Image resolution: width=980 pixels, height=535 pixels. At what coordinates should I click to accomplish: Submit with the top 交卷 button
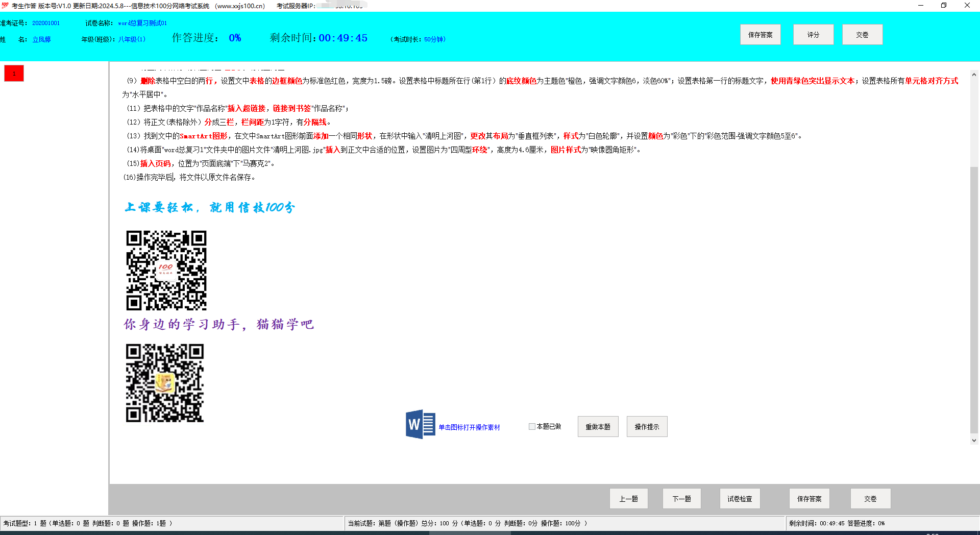coord(862,35)
